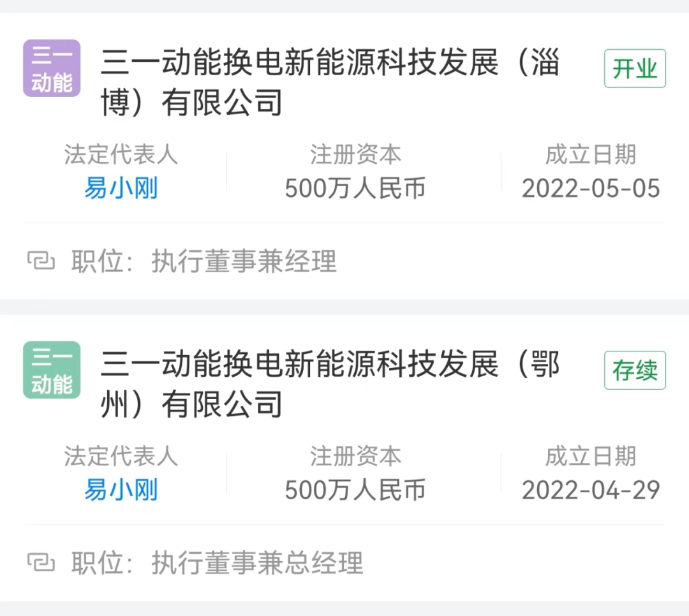
Task: Click establishment date 2022-04-29
Action: coord(591,490)
